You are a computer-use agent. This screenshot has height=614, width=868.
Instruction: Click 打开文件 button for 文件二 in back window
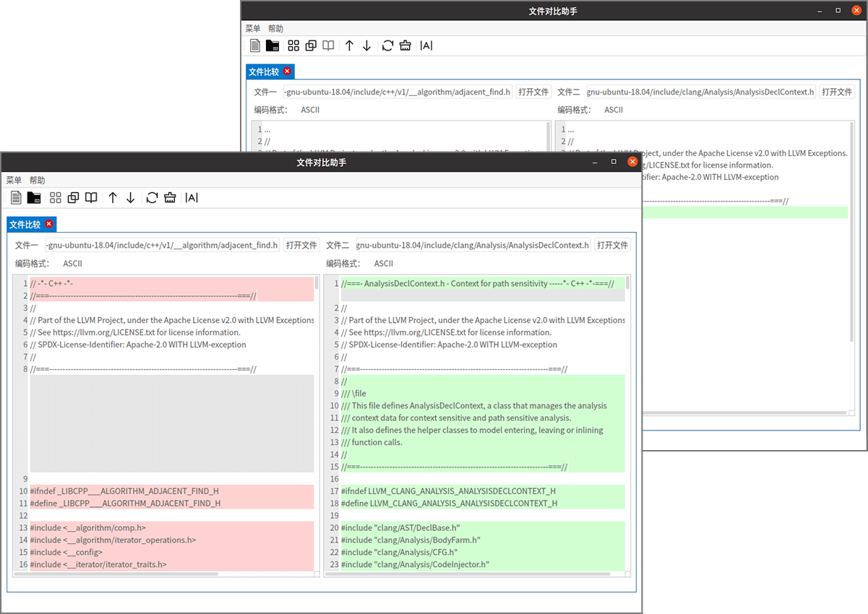click(837, 92)
